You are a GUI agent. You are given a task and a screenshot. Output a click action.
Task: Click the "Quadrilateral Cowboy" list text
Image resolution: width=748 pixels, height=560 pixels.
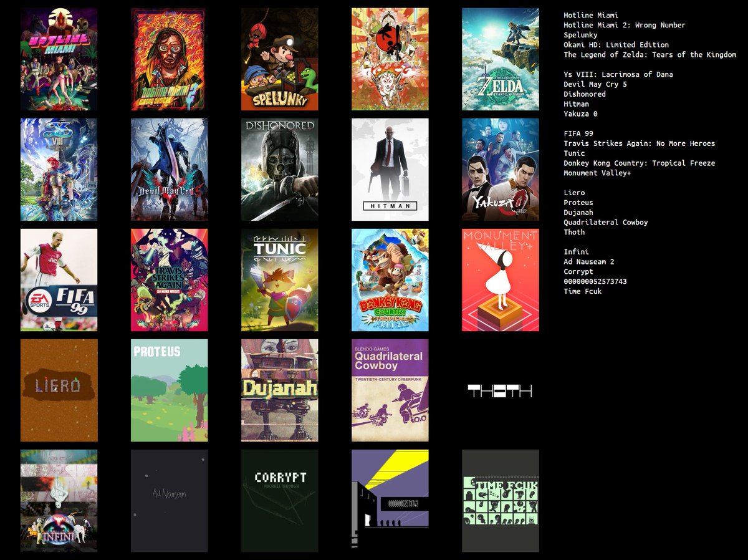pyautogui.click(x=606, y=223)
